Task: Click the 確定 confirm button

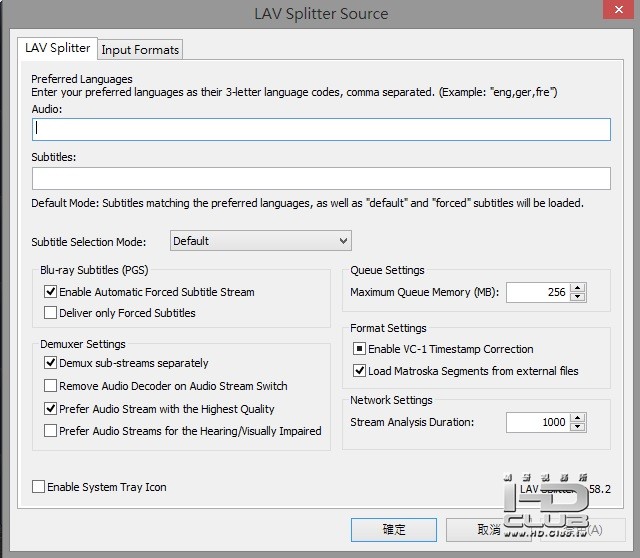Action: click(x=394, y=530)
